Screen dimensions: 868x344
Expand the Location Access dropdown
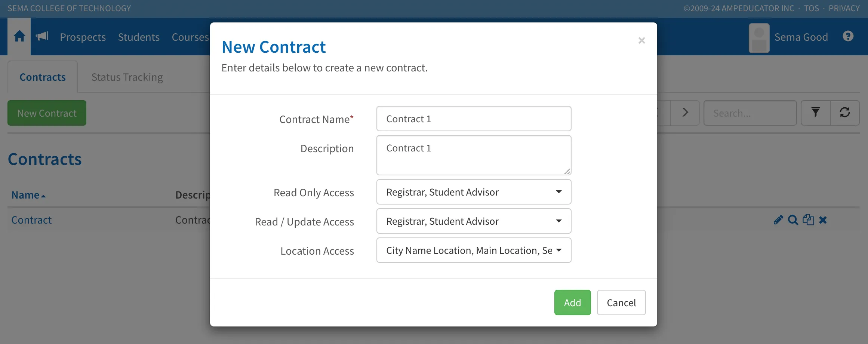(474, 250)
